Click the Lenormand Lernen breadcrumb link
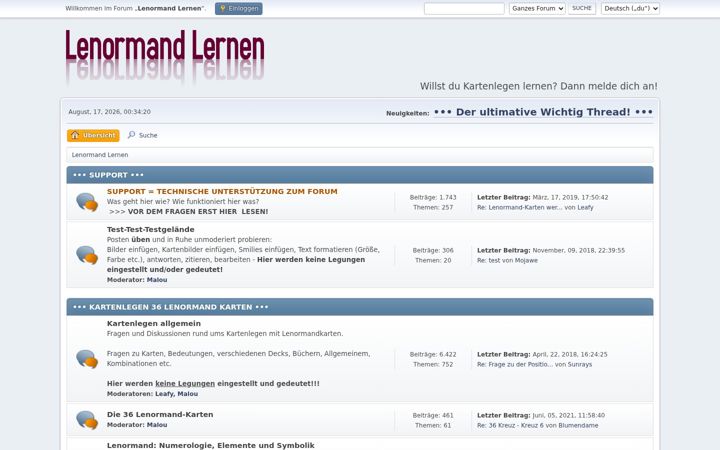The height and width of the screenshot is (450, 720). click(100, 155)
